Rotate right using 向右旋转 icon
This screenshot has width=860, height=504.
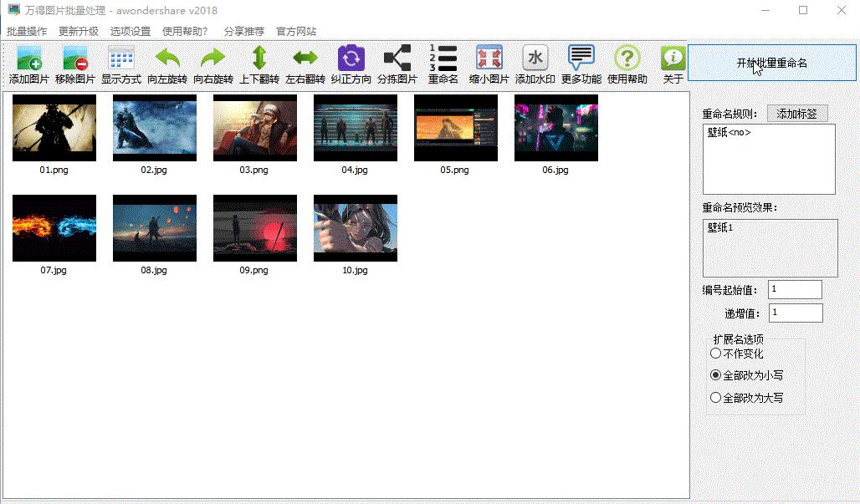tap(213, 59)
